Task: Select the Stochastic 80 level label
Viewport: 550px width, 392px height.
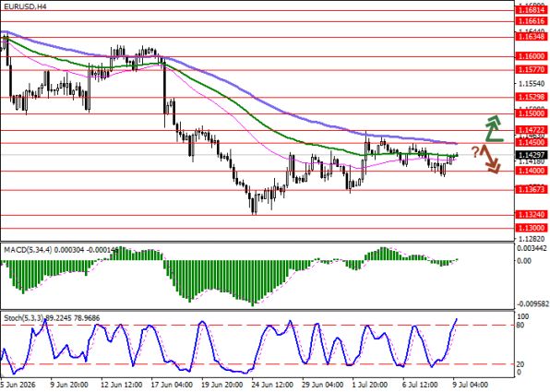Action: tap(520, 326)
